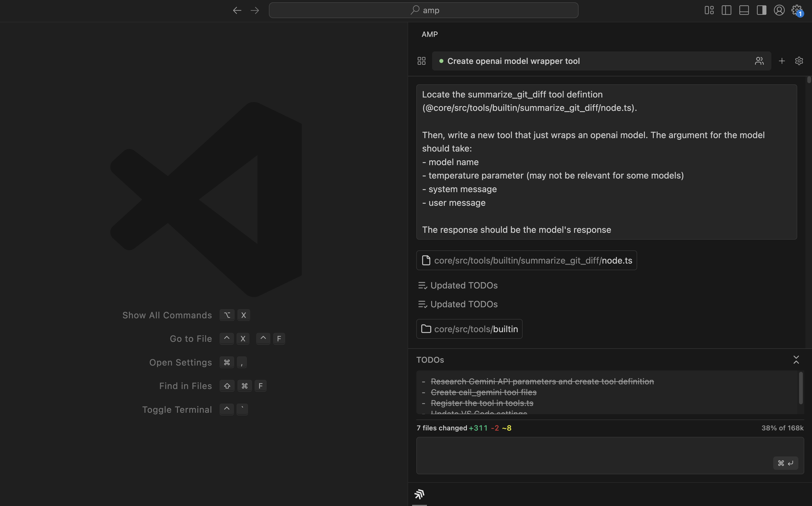Click the AMP panel title
The image size is (812, 506).
click(430, 35)
